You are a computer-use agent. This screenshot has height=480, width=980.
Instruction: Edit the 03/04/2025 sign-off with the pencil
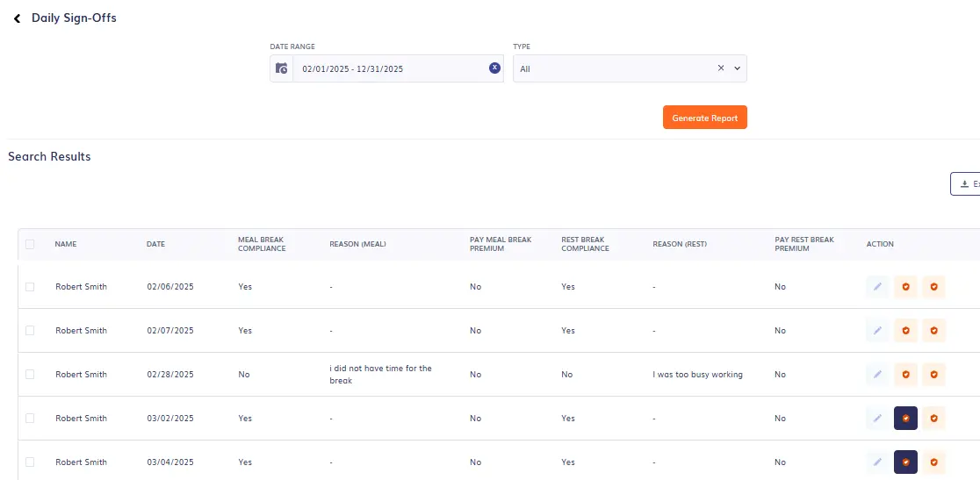[876, 462]
